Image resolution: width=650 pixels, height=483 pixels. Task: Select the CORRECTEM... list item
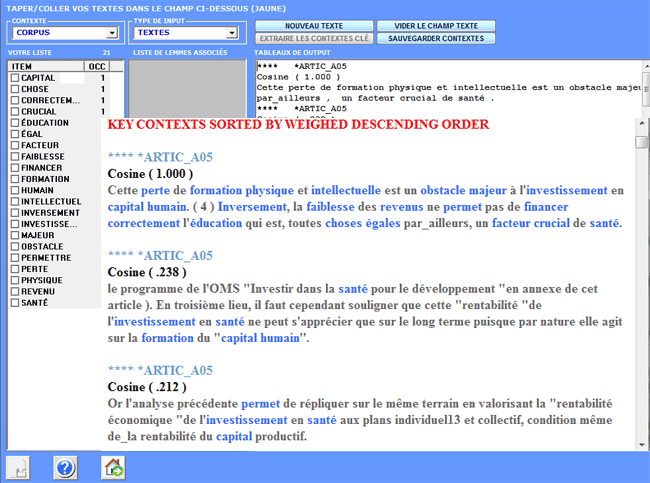point(50,100)
